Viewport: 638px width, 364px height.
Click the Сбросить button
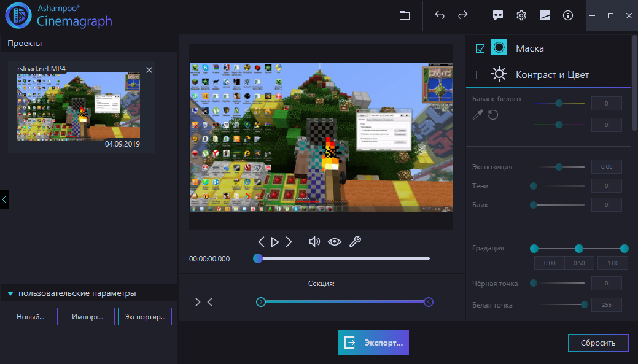coord(598,343)
